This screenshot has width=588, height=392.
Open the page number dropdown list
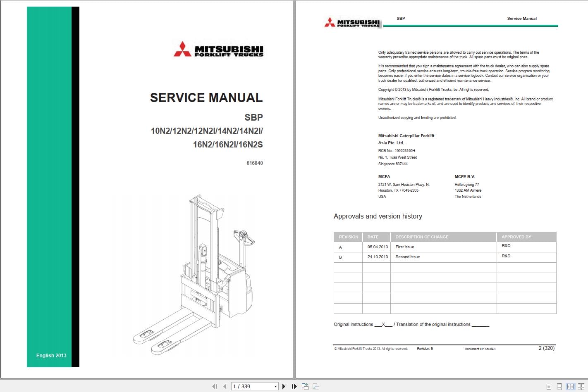point(275,386)
